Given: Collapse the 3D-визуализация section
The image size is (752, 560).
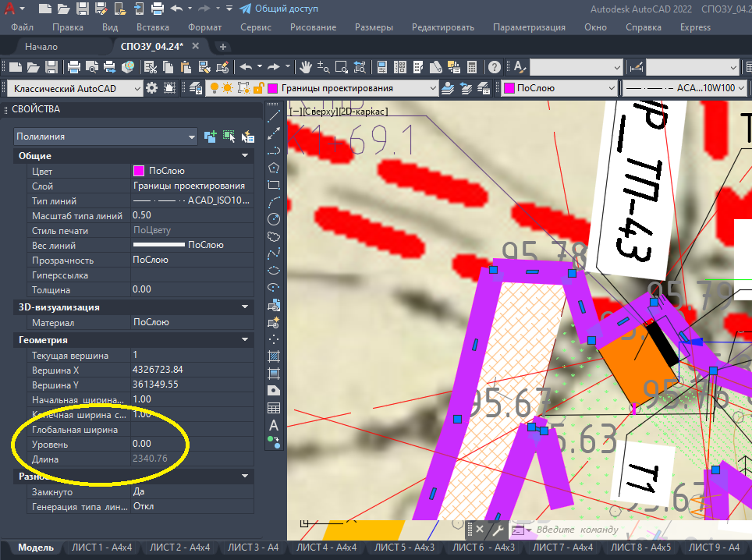Looking at the screenshot, I should click(245, 307).
